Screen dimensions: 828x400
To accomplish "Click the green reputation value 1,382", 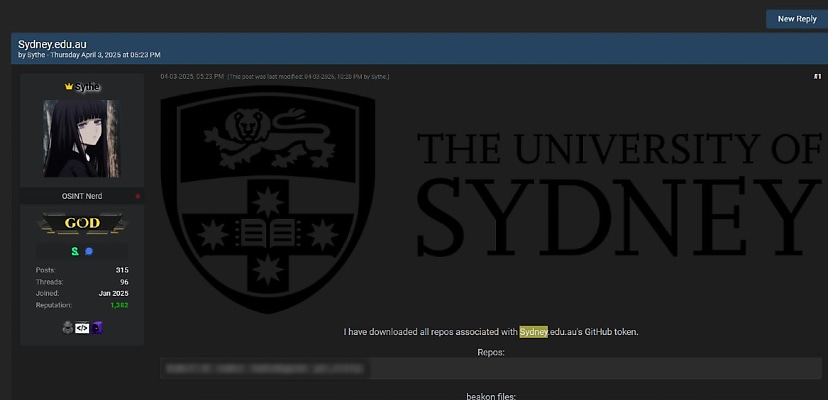I will coord(119,305).
